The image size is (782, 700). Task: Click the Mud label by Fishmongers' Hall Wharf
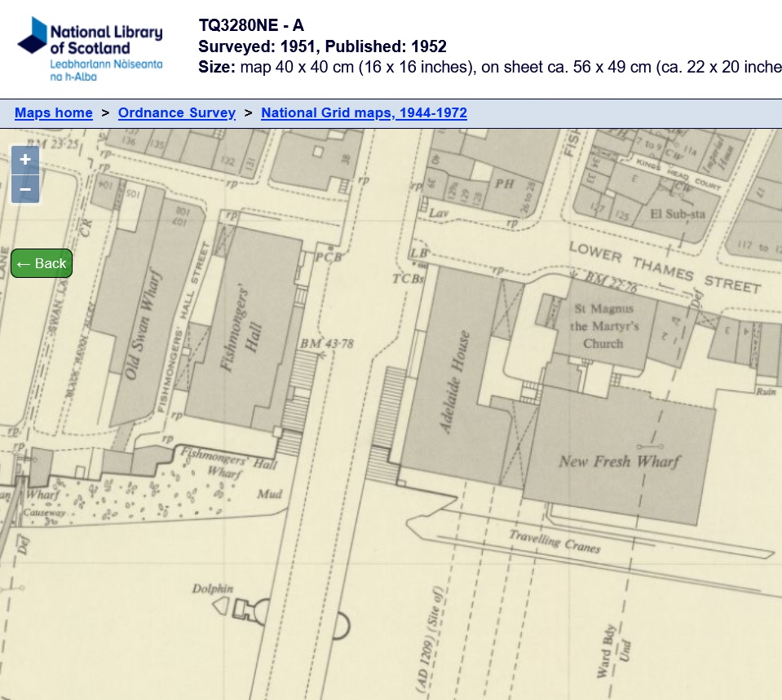(x=268, y=494)
